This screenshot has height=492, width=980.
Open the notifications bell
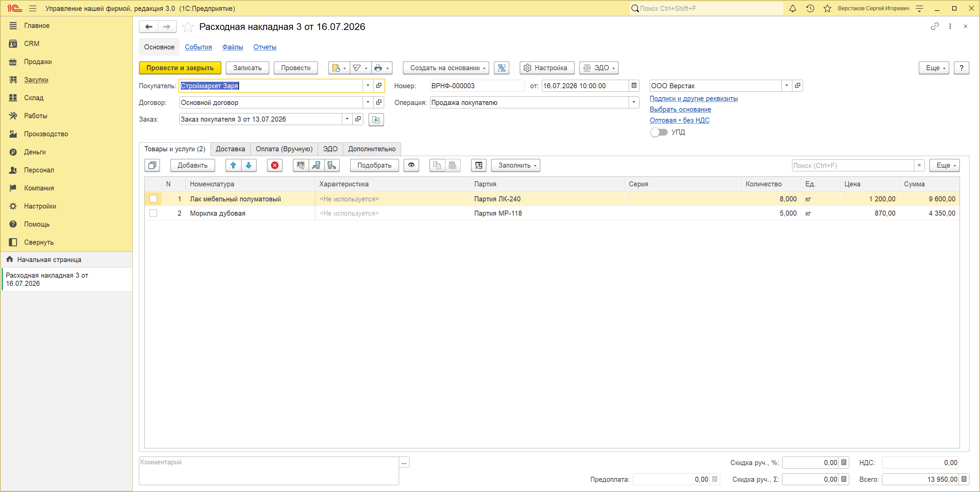pos(792,9)
